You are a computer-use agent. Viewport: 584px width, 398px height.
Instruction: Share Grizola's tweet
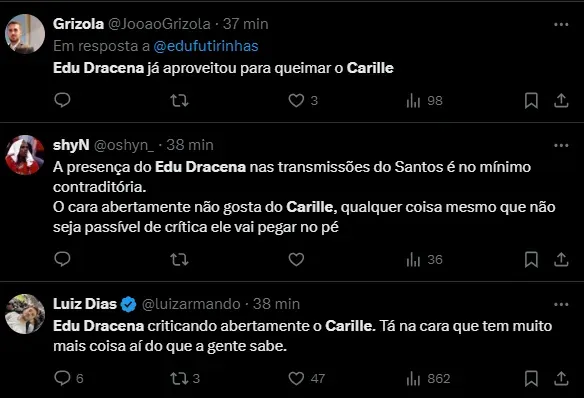pos(561,101)
